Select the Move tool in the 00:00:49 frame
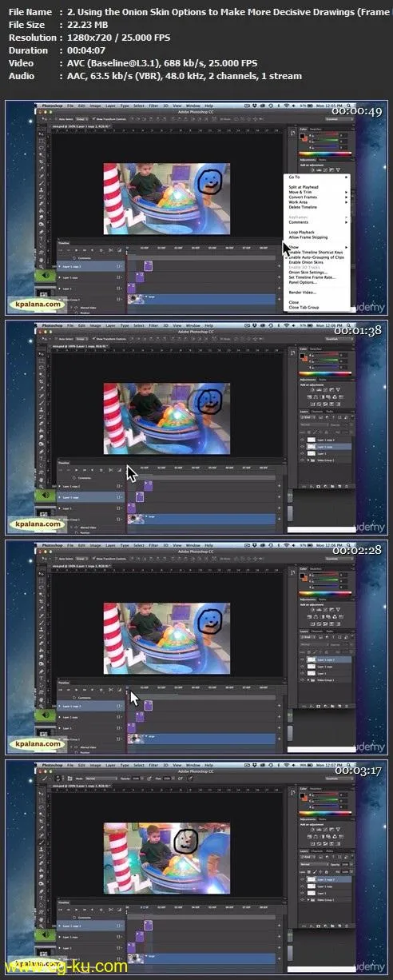This screenshot has height=980, width=393. coord(41,134)
